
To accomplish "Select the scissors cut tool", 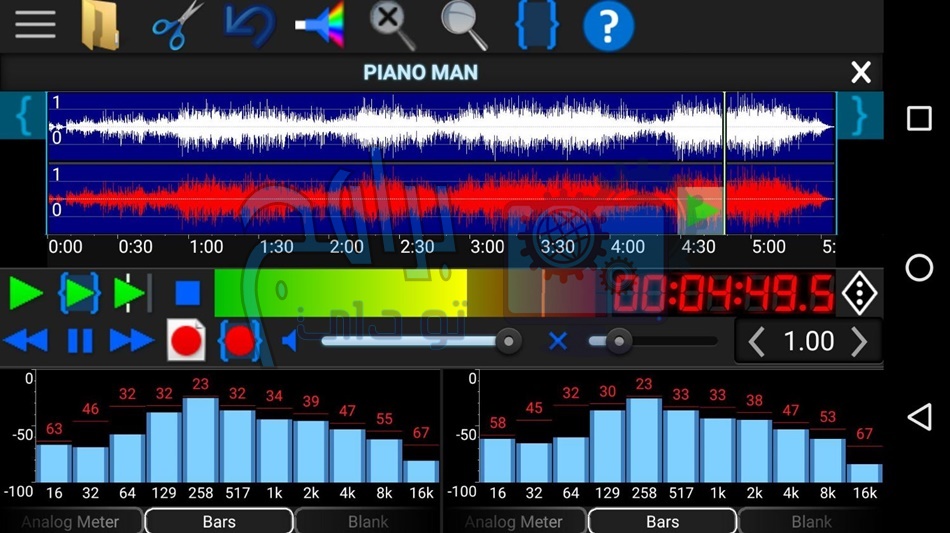I will click(177, 25).
